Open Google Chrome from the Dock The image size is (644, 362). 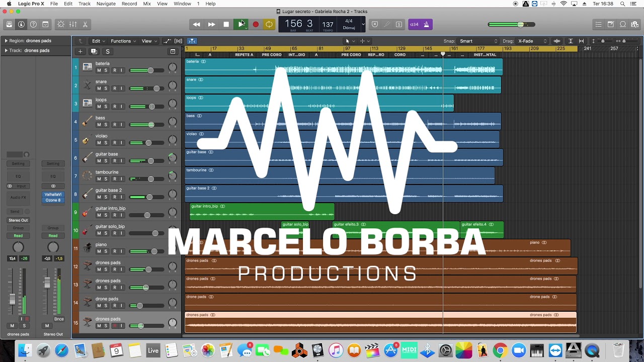pyautogui.click(x=500, y=350)
